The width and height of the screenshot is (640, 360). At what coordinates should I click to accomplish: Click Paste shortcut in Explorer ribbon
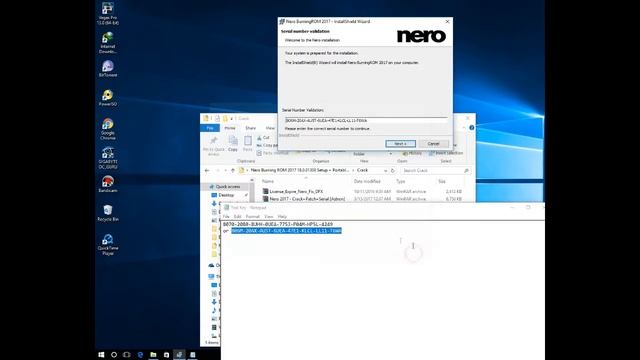click(x=272, y=153)
